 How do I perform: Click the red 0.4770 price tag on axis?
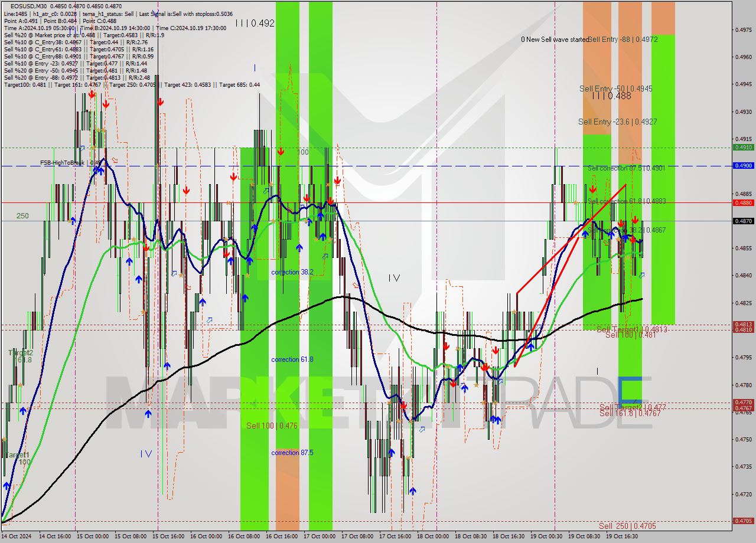click(x=743, y=403)
